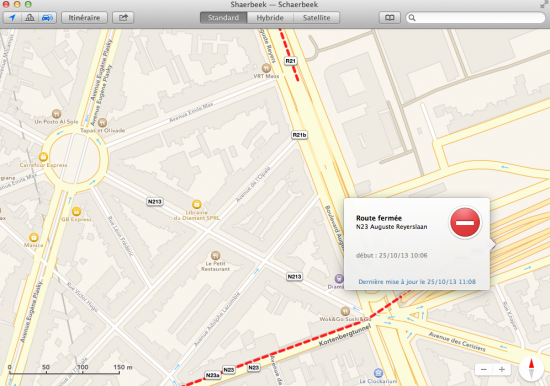Click the search field in toolbar
The image size is (550, 386).
click(x=476, y=18)
